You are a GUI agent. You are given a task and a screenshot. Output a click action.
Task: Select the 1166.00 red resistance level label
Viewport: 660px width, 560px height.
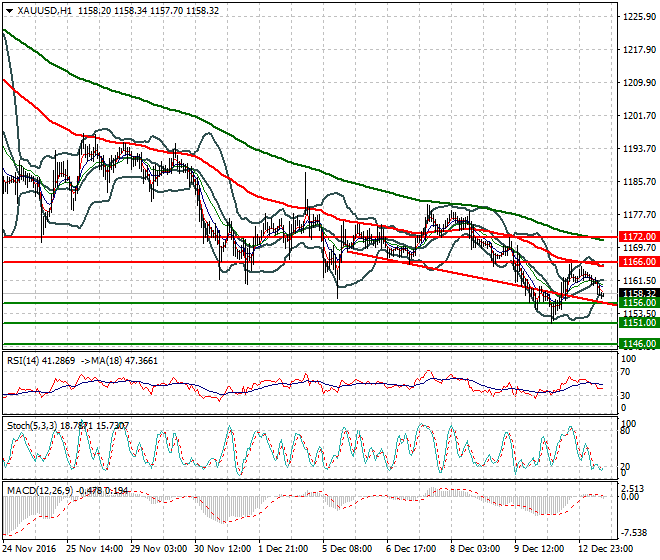tap(639, 261)
